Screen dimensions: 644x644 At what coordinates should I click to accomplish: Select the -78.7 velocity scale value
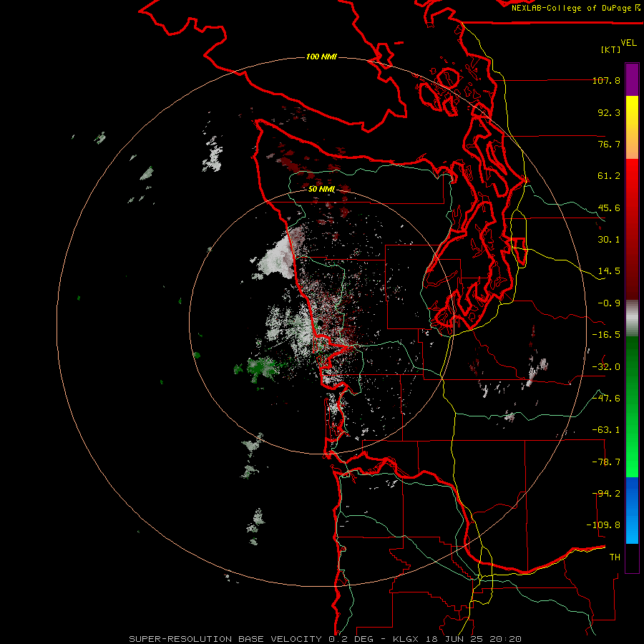(606, 462)
